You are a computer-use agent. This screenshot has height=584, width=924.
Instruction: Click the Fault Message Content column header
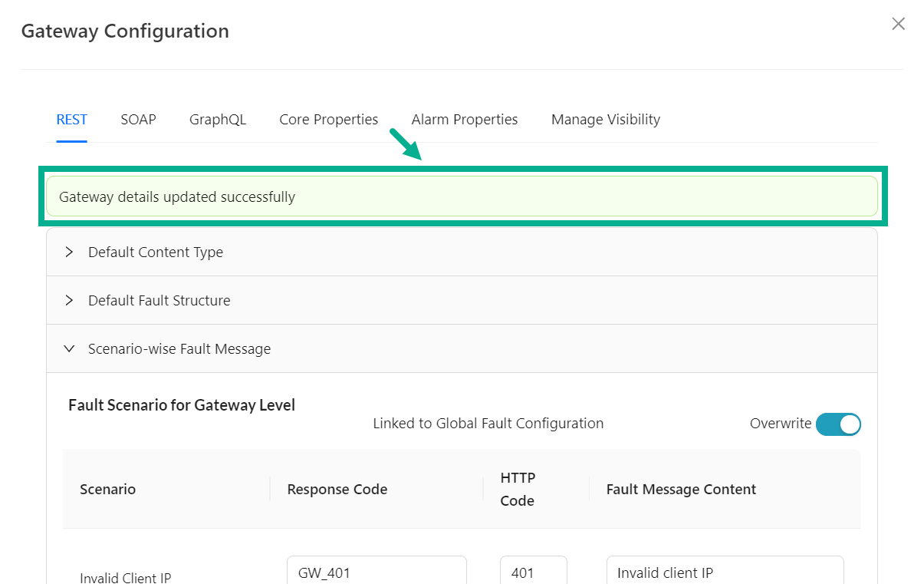[681, 490]
